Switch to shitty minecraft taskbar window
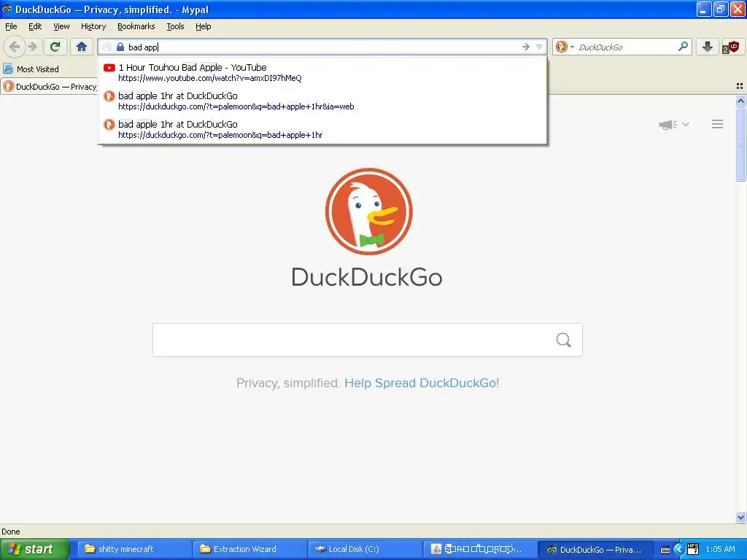747x560 pixels. tap(133, 549)
